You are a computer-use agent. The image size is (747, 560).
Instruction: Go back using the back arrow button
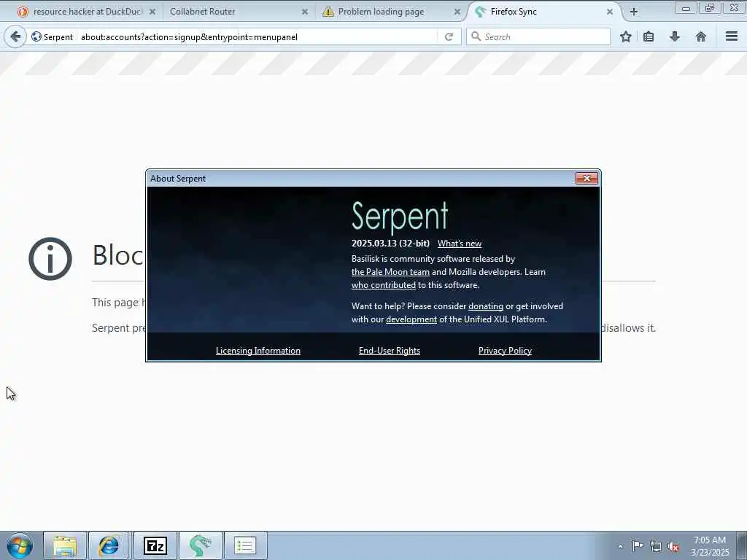(15, 36)
